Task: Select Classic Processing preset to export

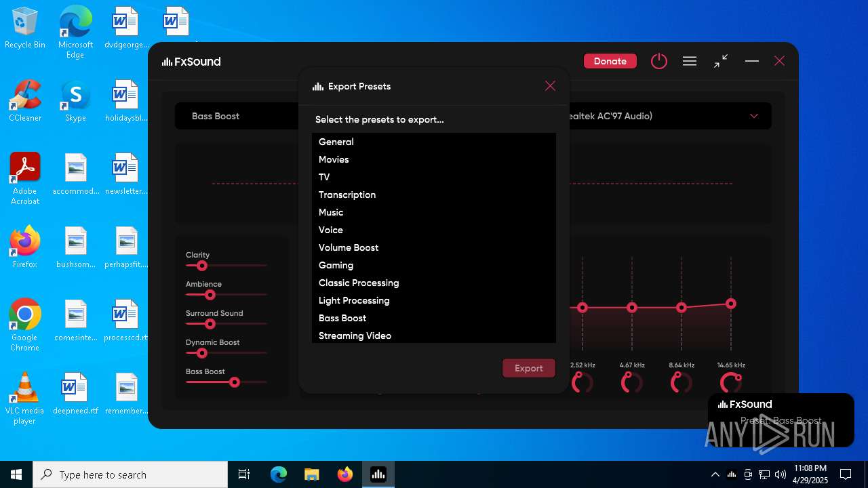Action: pos(434,283)
